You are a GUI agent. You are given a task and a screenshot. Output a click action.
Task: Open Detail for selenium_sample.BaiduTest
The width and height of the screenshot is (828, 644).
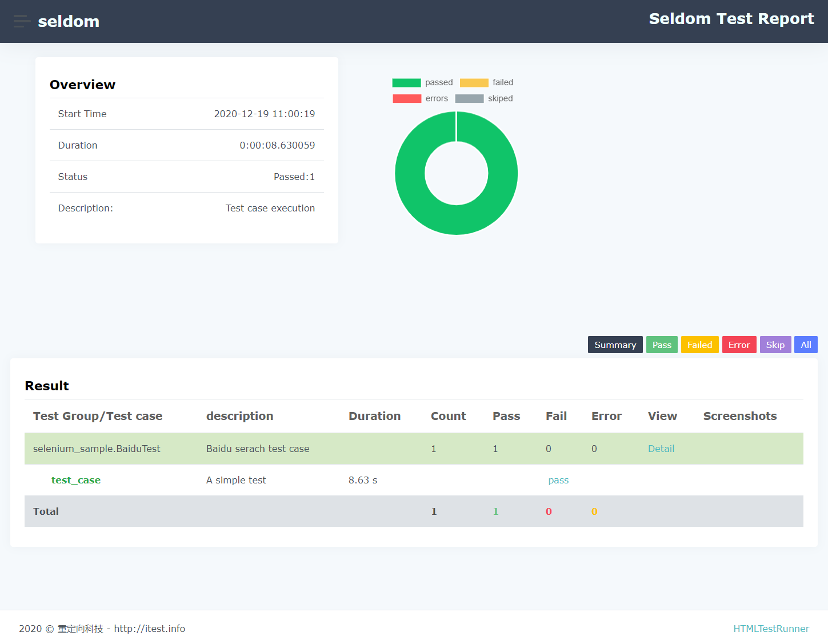[x=661, y=449]
